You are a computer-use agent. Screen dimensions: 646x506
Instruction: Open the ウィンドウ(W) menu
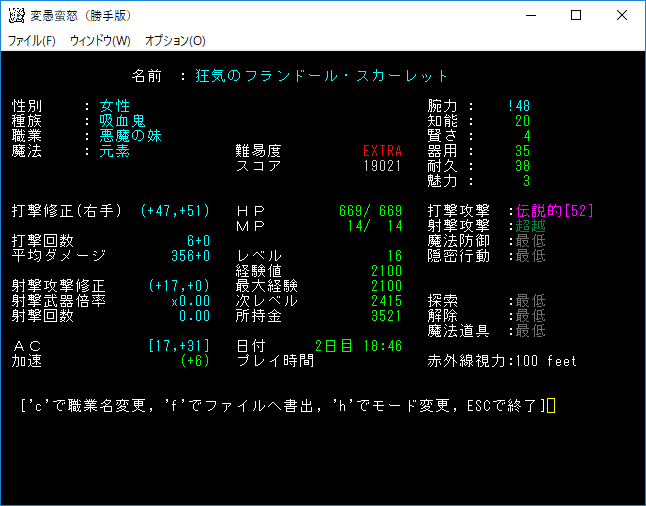click(100, 41)
